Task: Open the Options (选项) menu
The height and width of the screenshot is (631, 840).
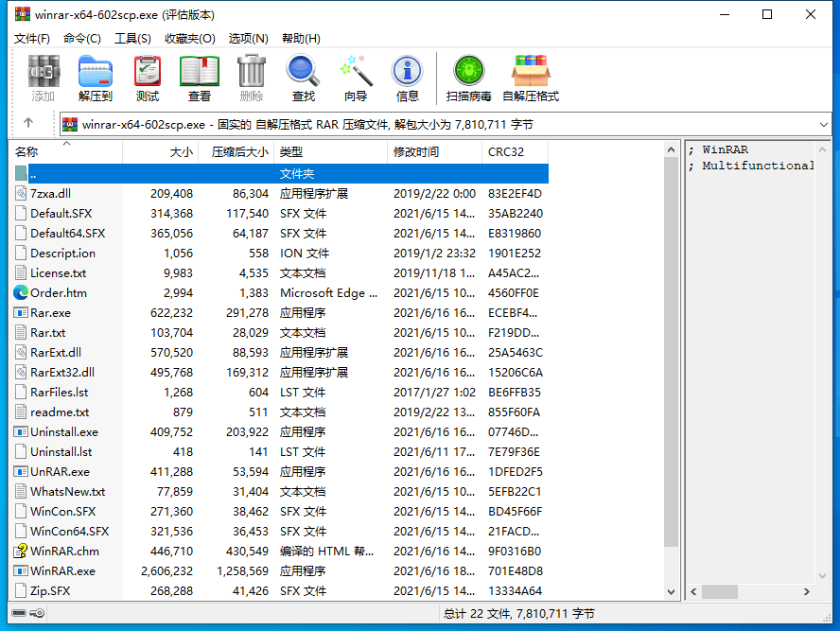Action: [248, 39]
